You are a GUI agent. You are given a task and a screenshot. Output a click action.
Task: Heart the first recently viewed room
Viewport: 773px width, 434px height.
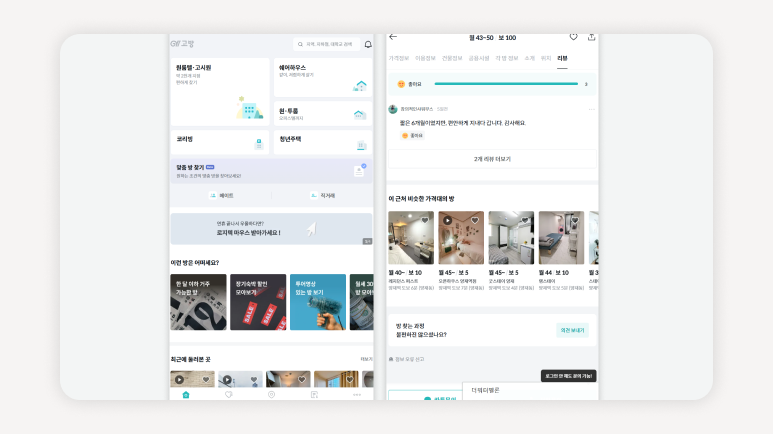coord(206,380)
